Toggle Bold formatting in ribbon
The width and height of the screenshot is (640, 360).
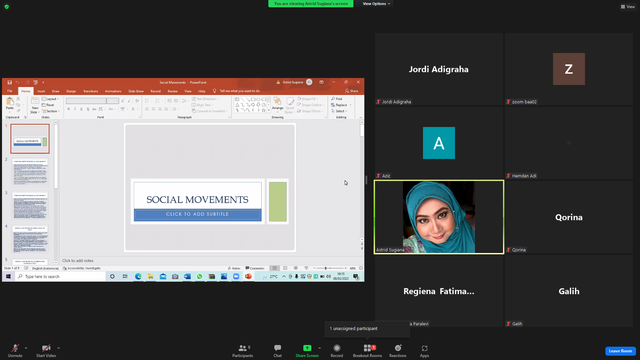tap(69, 109)
